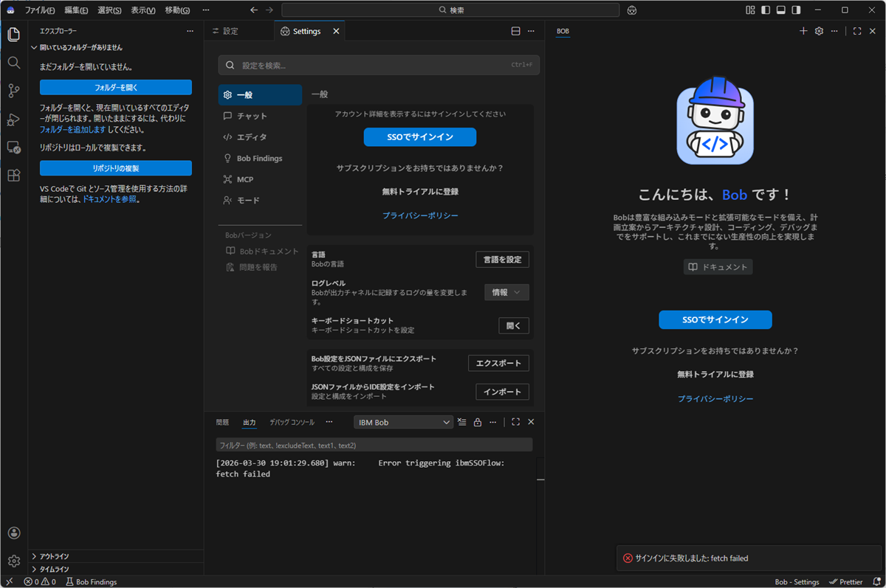Toggle the primary side bar visibility
This screenshot has height=588, width=886.
[x=766, y=10]
